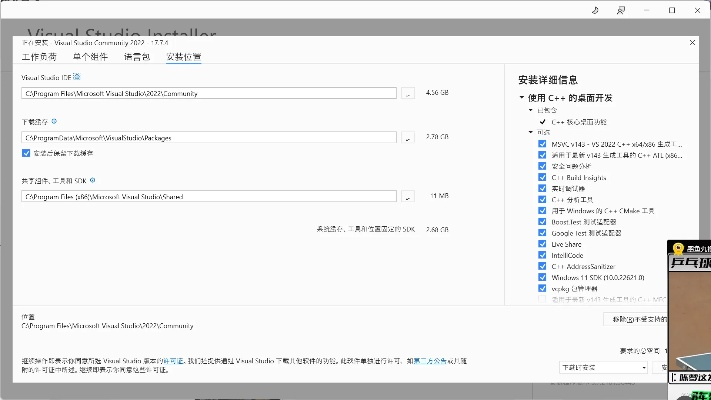Click the yellow badge icon on the popup ad

(678, 249)
